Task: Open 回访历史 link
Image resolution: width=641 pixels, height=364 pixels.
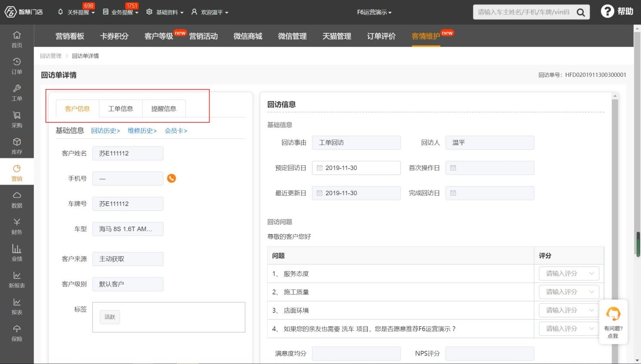Action: [106, 130]
